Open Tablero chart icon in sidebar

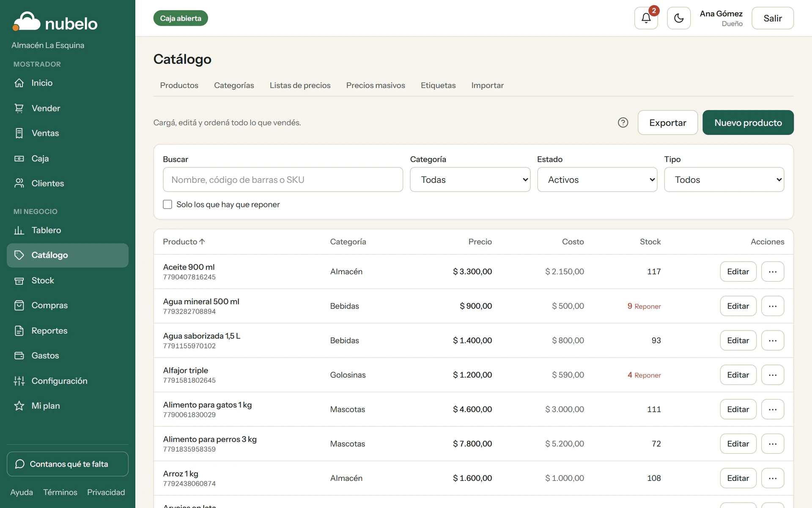coord(19,230)
